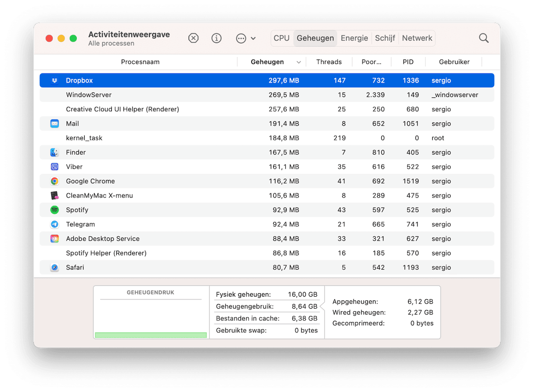Click the Gecomprimeerd label
This screenshot has width=534, height=392.
coord(358,323)
